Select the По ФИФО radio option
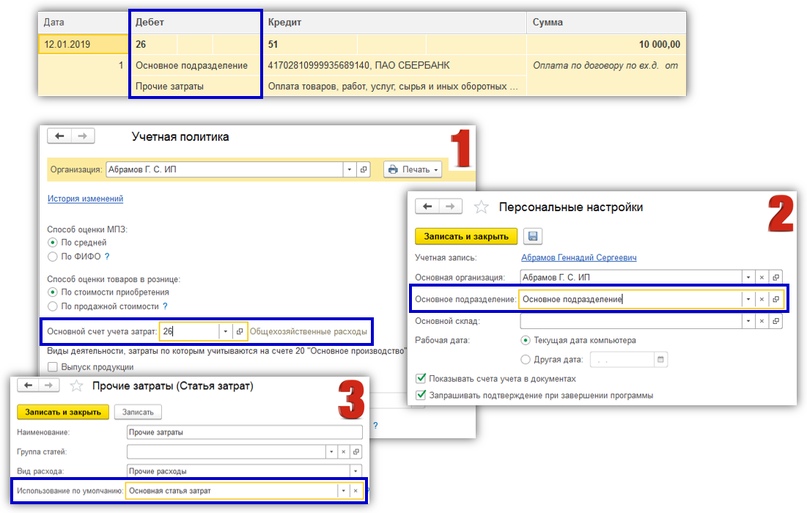The width and height of the screenshot is (807, 513). click(53, 256)
